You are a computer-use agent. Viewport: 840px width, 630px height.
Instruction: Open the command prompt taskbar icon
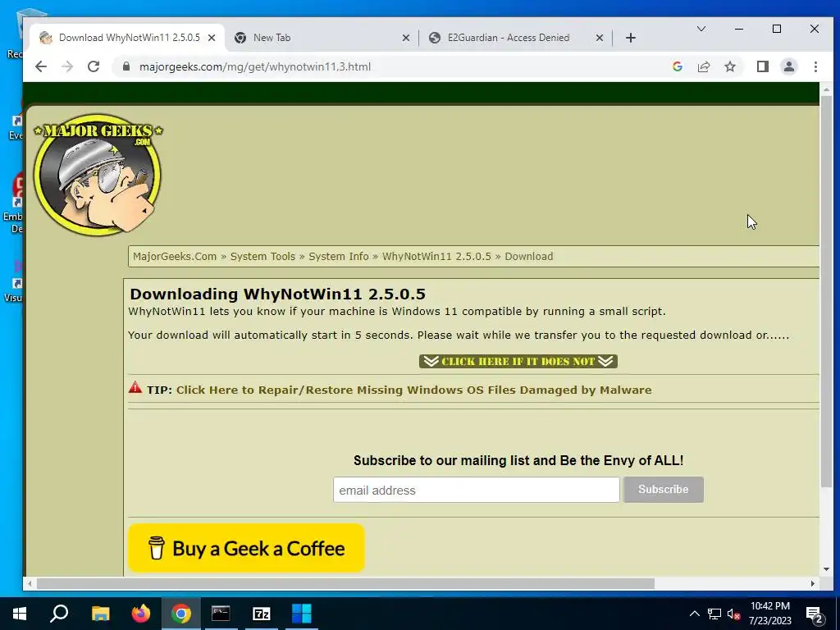(221, 614)
